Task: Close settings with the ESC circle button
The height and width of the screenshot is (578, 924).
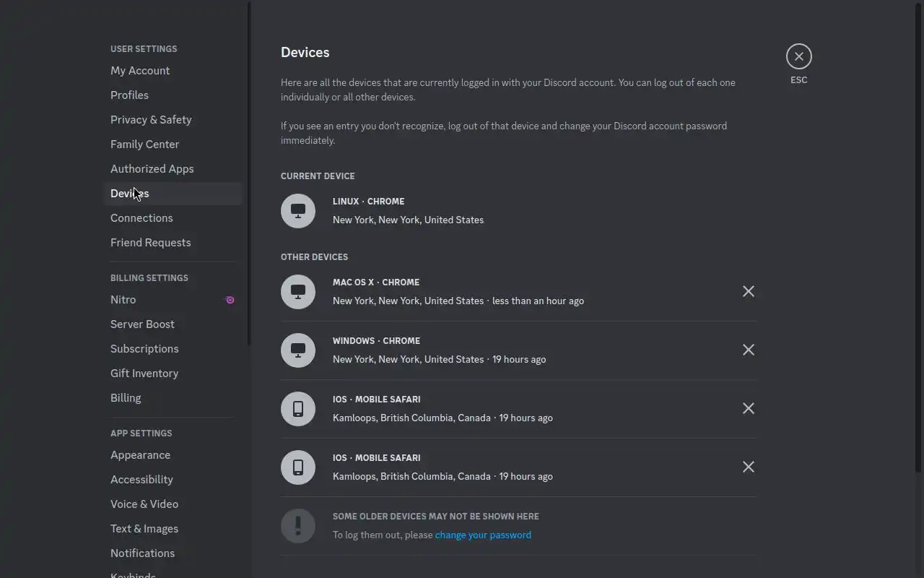Action: 798,56
